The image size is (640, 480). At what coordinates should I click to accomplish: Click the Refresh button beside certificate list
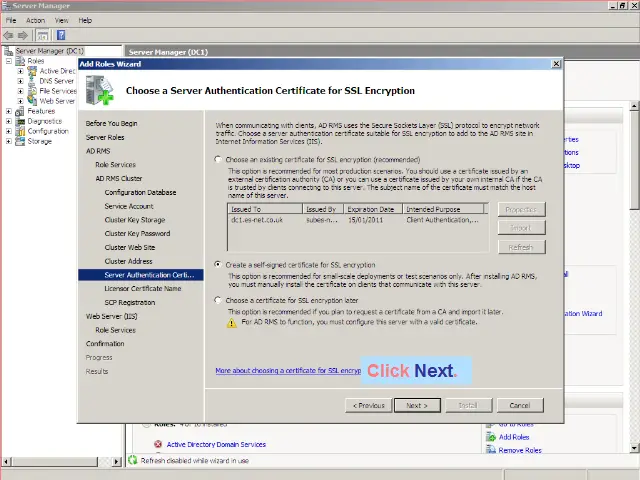tap(521, 247)
